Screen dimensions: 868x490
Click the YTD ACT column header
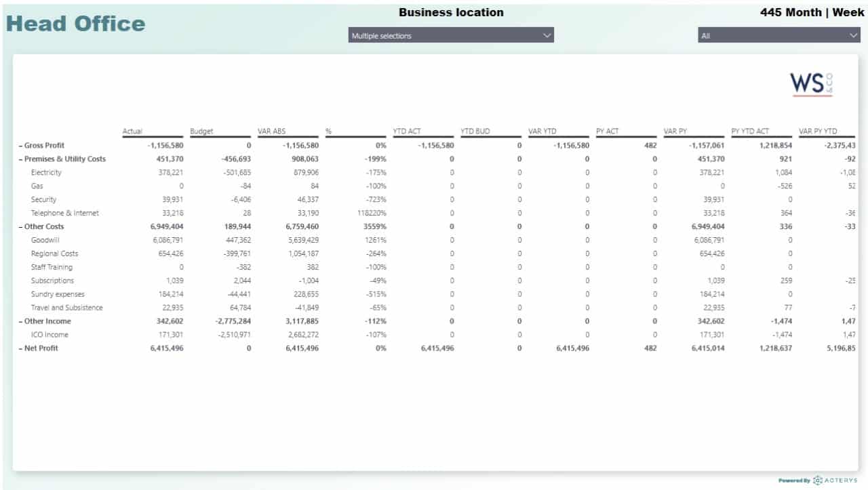coord(406,131)
